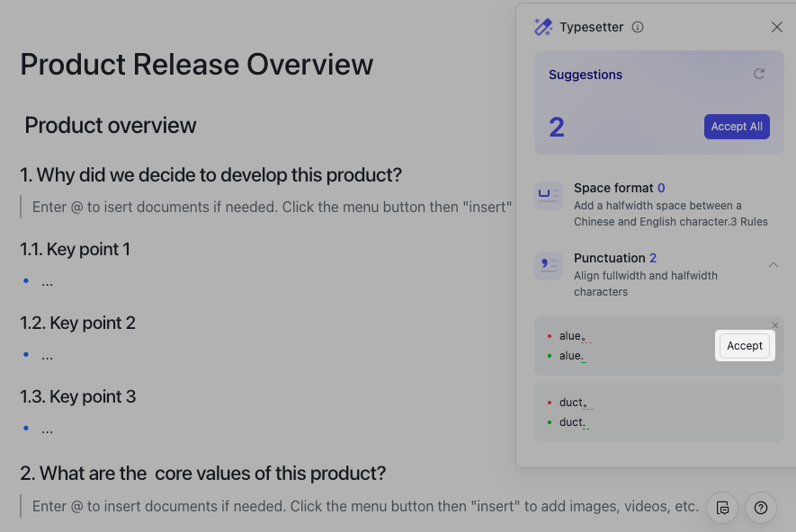Click the 'Product Release Overview' title
Image resolution: width=796 pixels, height=532 pixels.
tap(196, 65)
